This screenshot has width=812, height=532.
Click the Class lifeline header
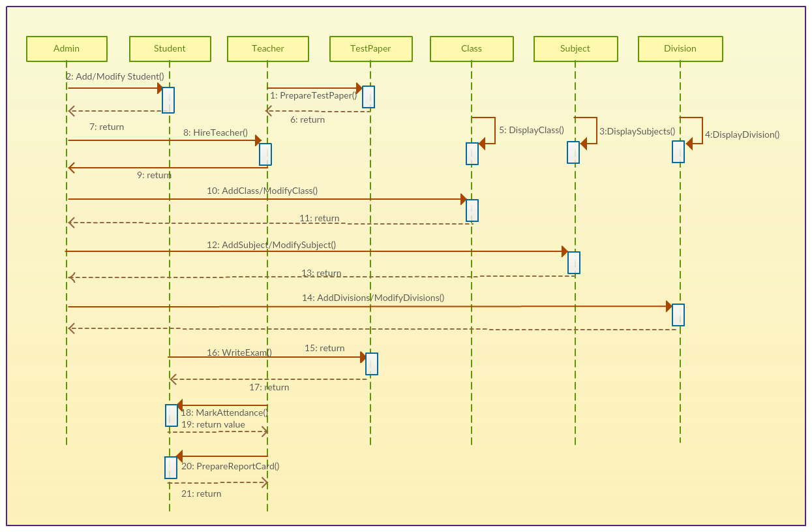(x=471, y=48)
